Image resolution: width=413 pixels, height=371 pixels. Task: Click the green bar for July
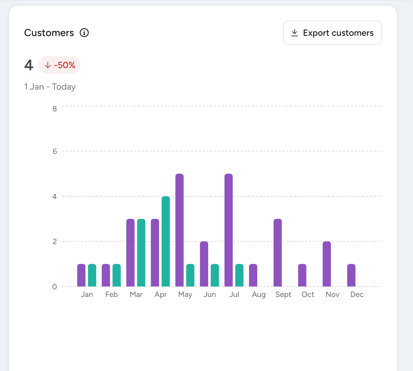[x=239, y=275]
